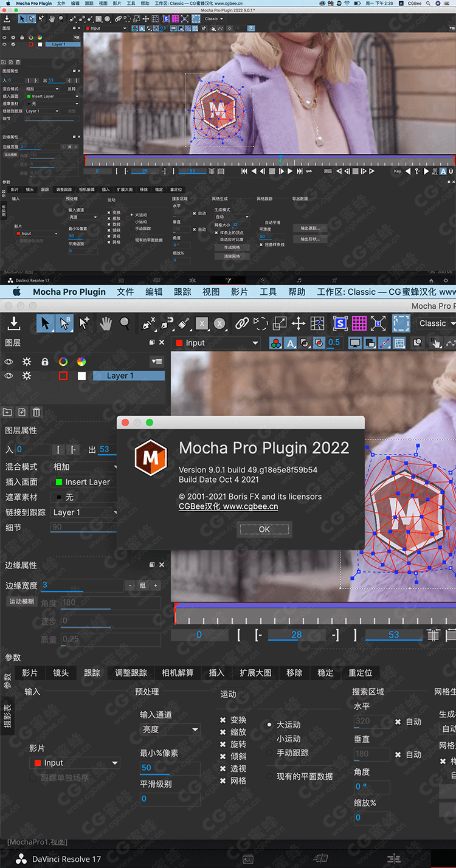Image resolution: width=456 pixels, height=868 pixels.
Task: Click the 最小%像素 50 slider field
Action: click(x=170, y=769)
